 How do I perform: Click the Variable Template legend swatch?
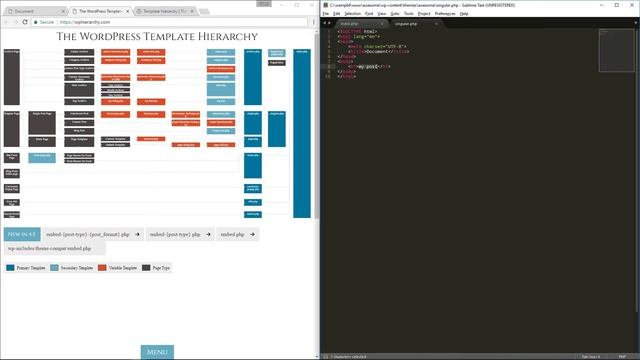[102, 268]
